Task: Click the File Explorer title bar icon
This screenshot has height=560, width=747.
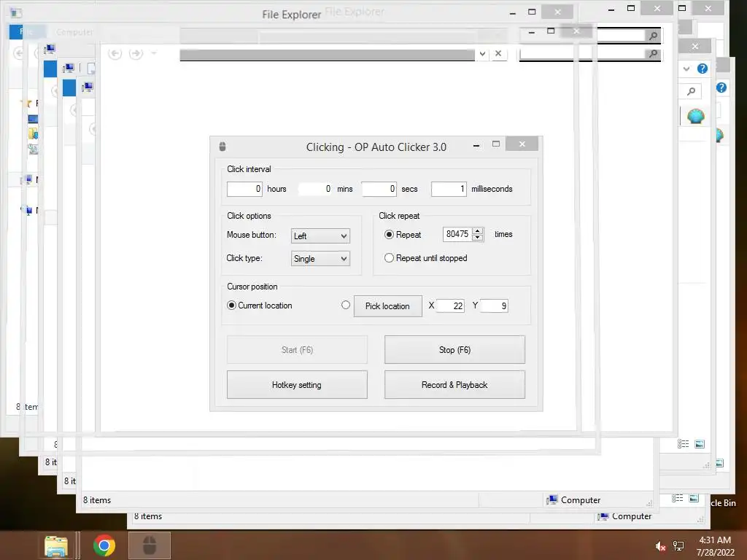Action: [16, 13]
